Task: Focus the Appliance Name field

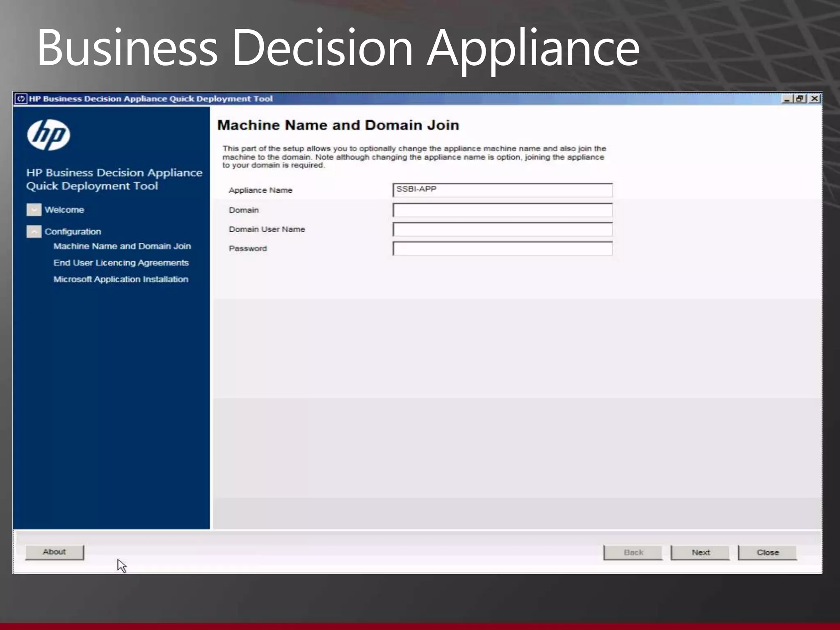Action: pos(502,190)
